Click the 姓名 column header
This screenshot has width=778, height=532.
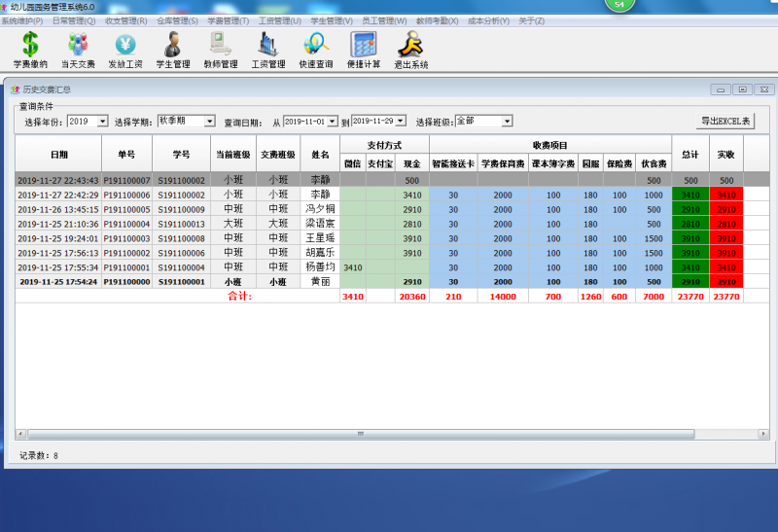tap(320, 154)
